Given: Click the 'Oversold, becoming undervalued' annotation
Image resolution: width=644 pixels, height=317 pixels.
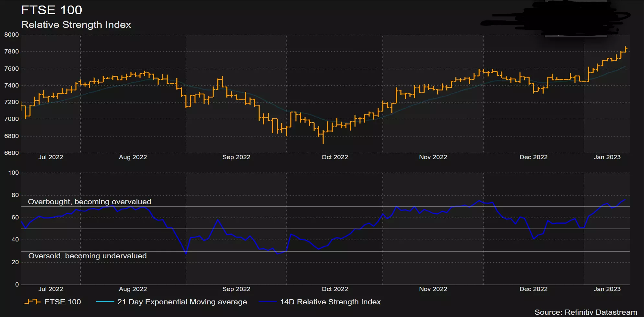Looking at the screenshot, I should [88, 256].
